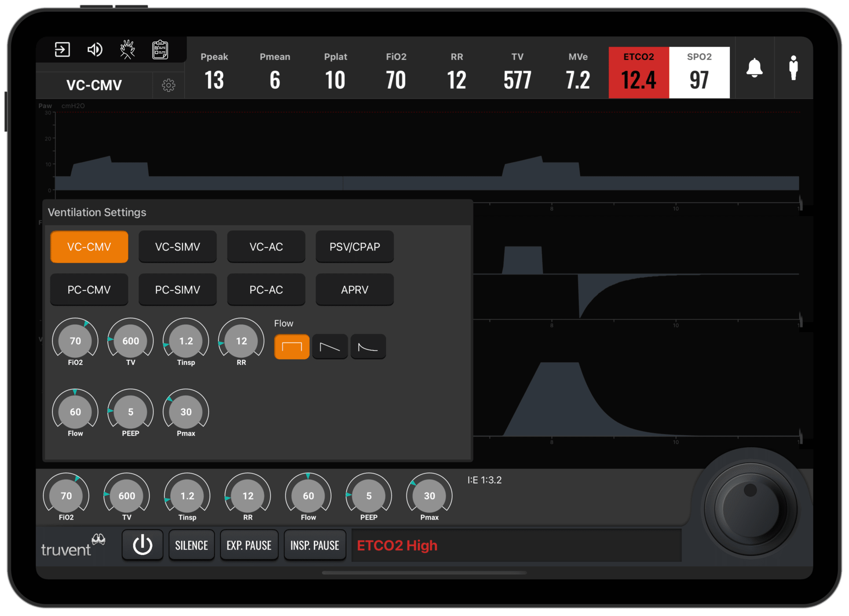Select Tinsp dial in bottom control bar
Screen dimensions: 849x616
[187, 496]
